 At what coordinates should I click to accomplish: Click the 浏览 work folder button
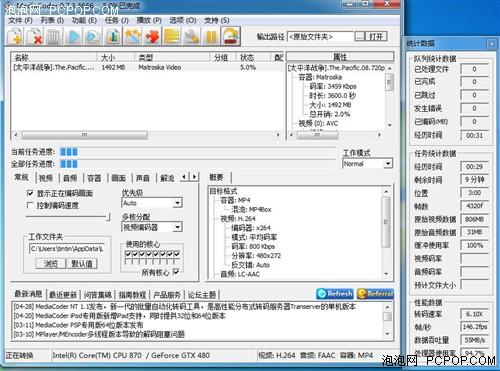51,263
